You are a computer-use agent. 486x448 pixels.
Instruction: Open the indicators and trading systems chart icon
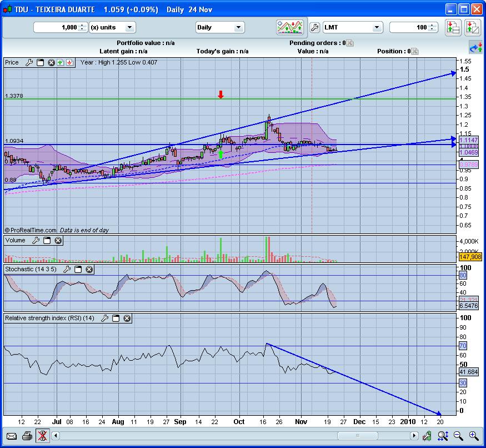click(290, 27)
